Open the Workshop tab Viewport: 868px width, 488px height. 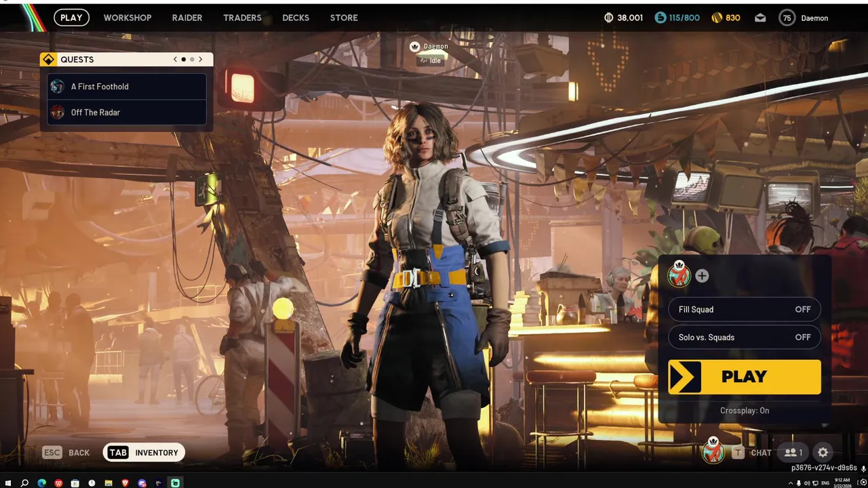pos(127,18)
